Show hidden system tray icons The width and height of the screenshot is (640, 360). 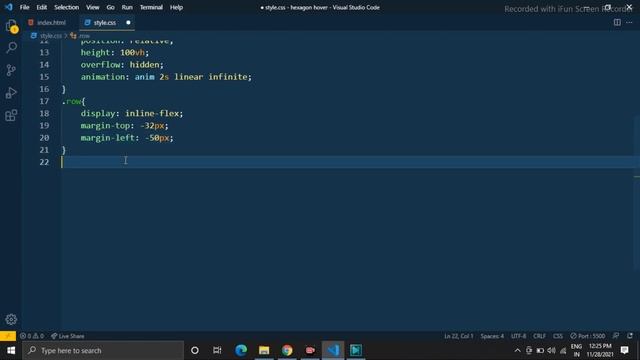pyautogui.click(x=517, y=350)
